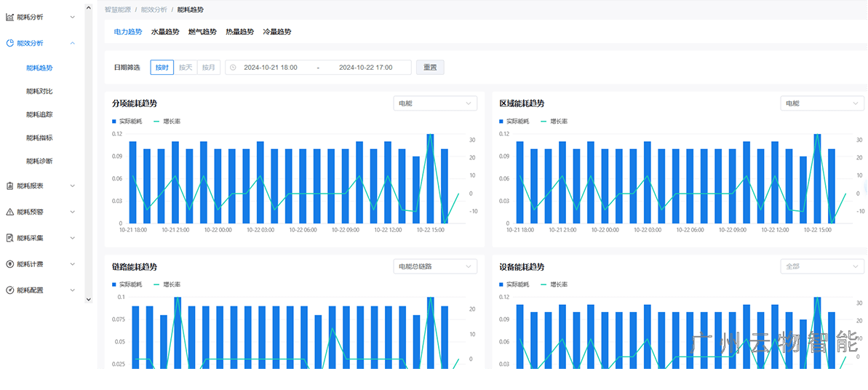Screen dimensions: 868x390
Task: Click the 能效分析 pie icon in sidebar
Action: (x=10, y=43)
